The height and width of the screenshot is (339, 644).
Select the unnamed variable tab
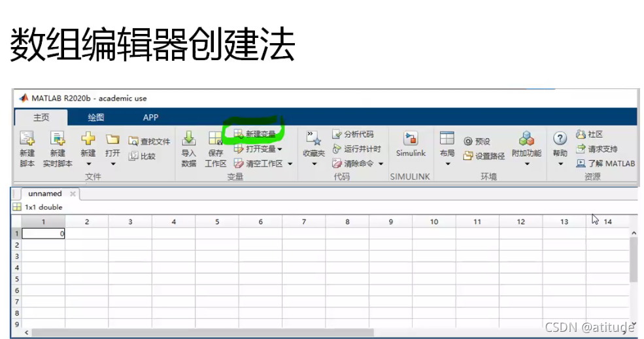coord(44,193)
